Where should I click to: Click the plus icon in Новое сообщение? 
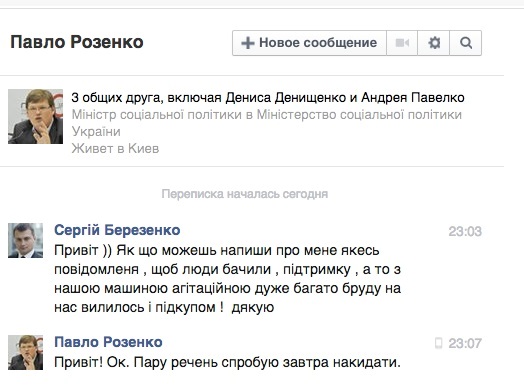pyautogui.click(x=248, y=43)
